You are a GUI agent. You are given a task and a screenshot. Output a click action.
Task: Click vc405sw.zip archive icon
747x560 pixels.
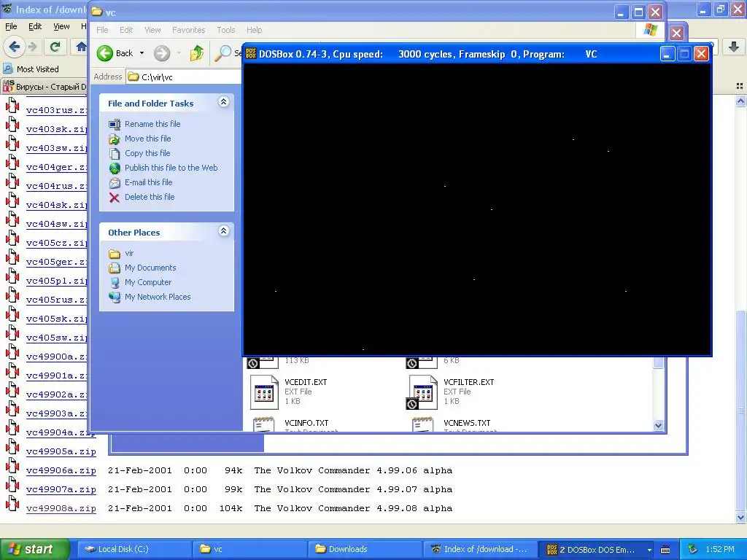[x=12, y=332]
